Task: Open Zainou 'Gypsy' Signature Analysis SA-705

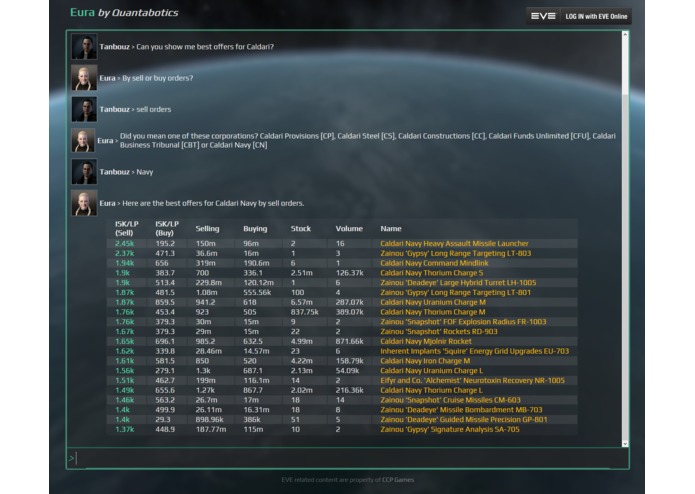Action: [450, 429]
